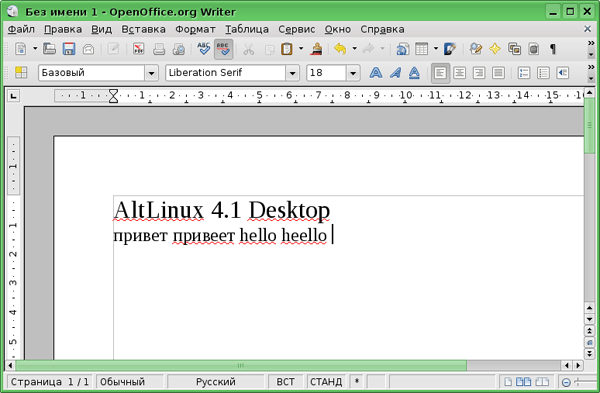The width and height of the screenshot is (600, 393).
Task: Click the ВСТ insert mode status field
Action: tap(285, 382)
